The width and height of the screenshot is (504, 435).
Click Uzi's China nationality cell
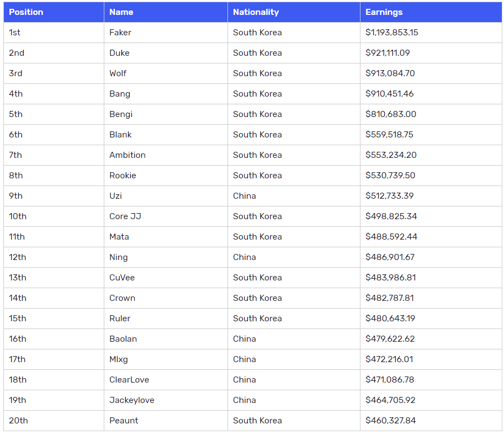(294, 196)
